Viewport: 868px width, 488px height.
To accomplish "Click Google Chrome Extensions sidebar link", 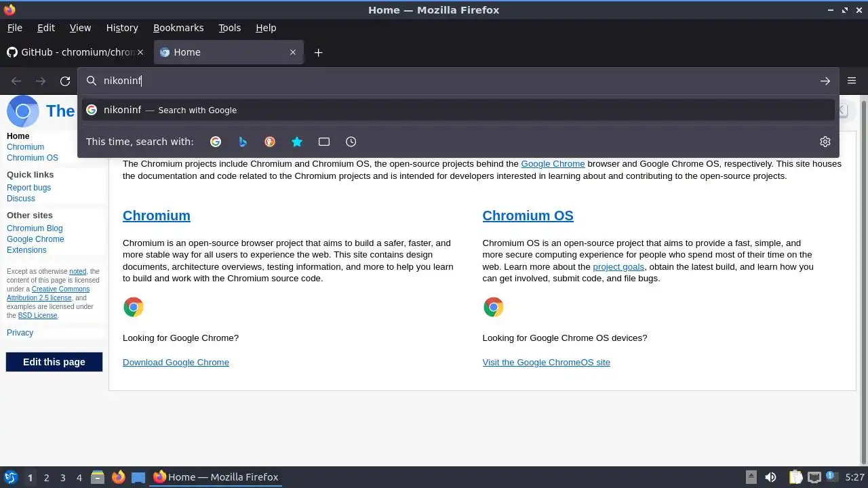I will click(x=35, y=245).
